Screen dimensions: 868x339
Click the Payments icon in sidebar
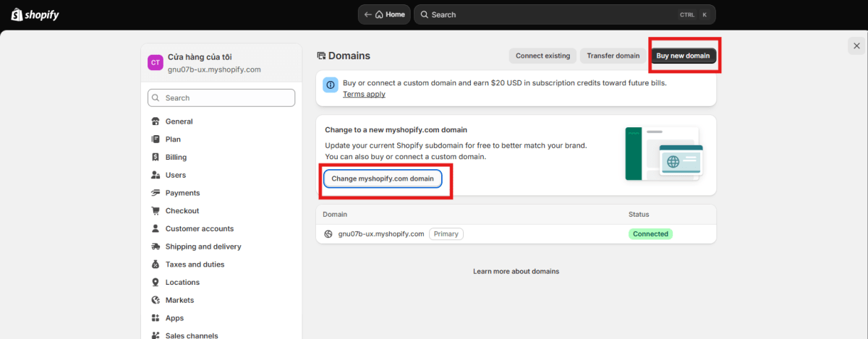(156, 193)
